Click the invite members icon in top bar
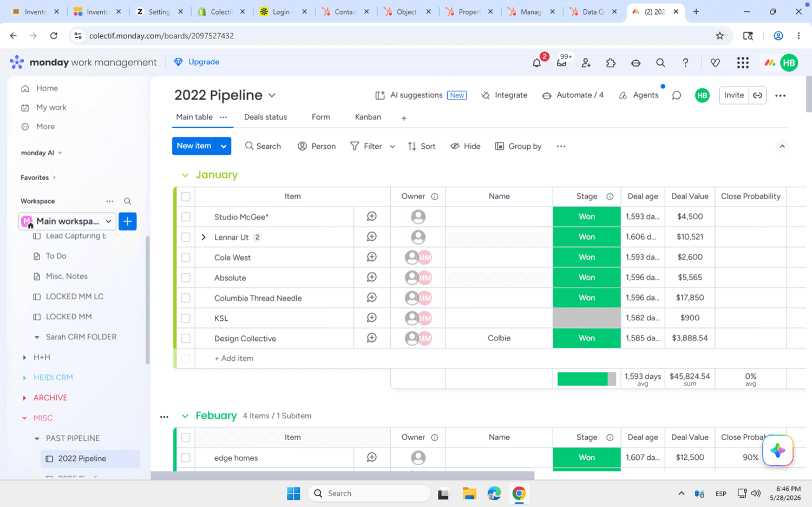Viewport: 812px width, 507px height. pos(586,63)
